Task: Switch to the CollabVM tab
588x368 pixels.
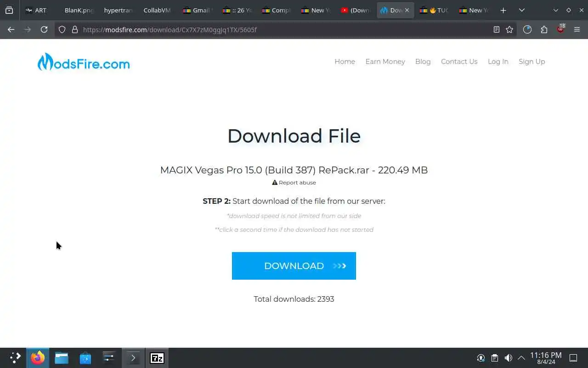Action: (157, 10)
